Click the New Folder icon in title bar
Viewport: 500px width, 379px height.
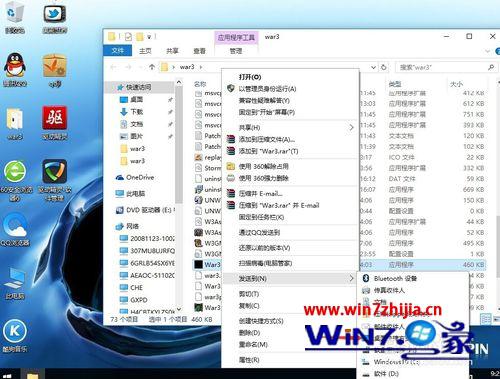(x=140, y=36)
